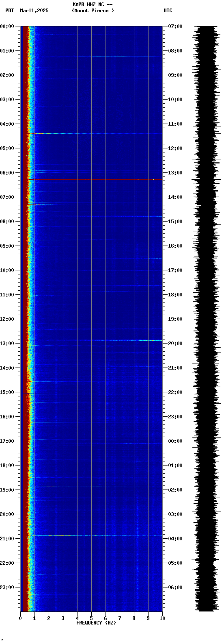Click the PDT '23:00' time tick label

click(7, 587)
